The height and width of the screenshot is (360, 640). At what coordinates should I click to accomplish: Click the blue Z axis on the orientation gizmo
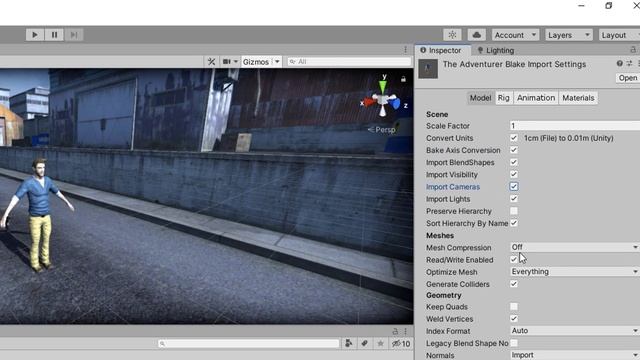[x=395, y=103]
